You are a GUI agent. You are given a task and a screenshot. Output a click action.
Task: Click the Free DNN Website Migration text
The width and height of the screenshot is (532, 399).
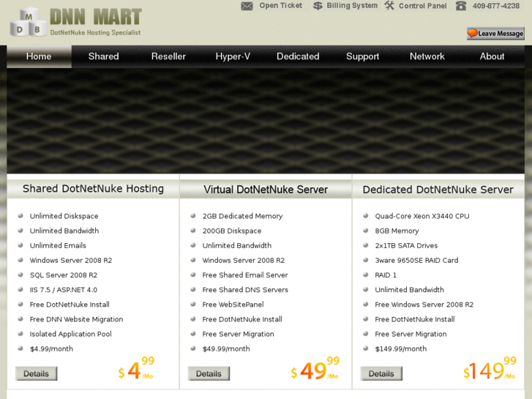(76, 319)
